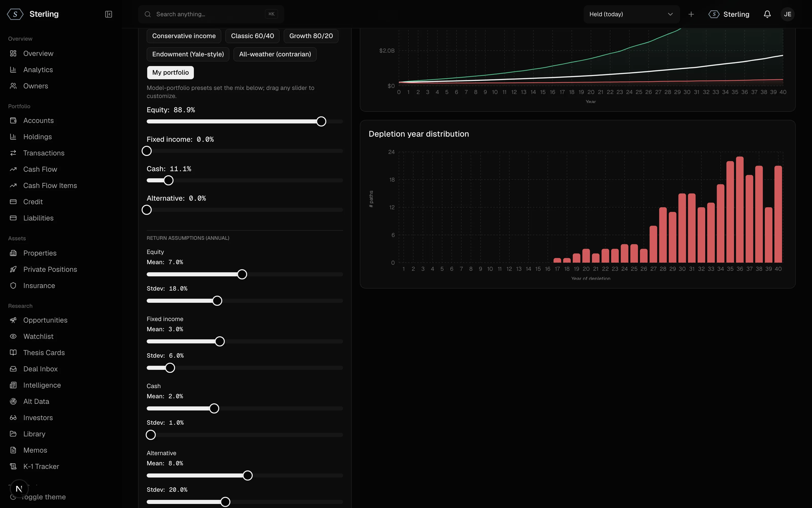Open Memos page
The width and height of the screenshot is (812, 508).
coord(35,450)
